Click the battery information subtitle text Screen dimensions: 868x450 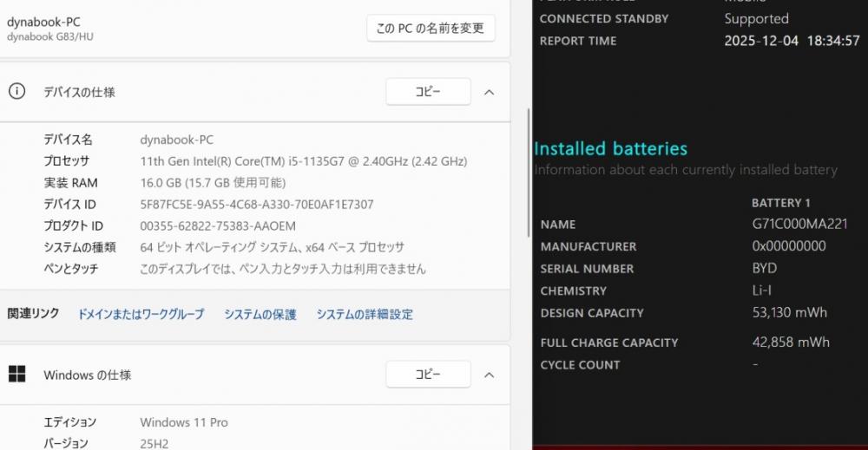tap(686, 170)
